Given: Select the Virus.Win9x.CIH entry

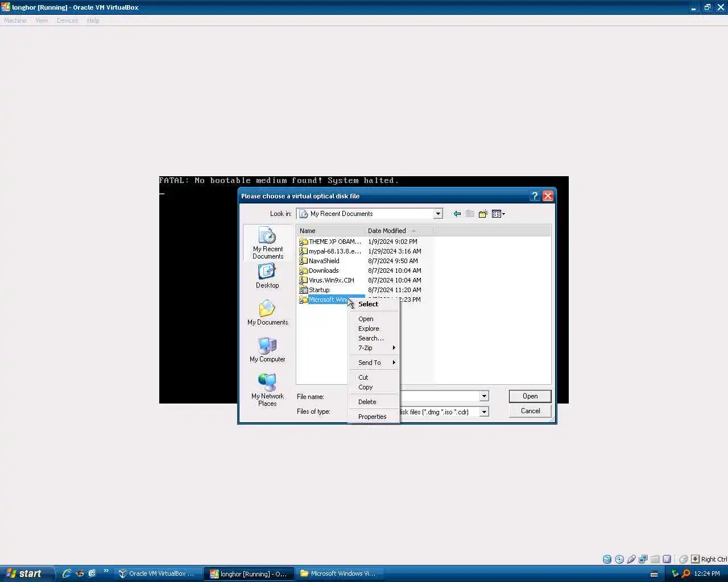Looking at the screenshot, I should click(327, 280).
